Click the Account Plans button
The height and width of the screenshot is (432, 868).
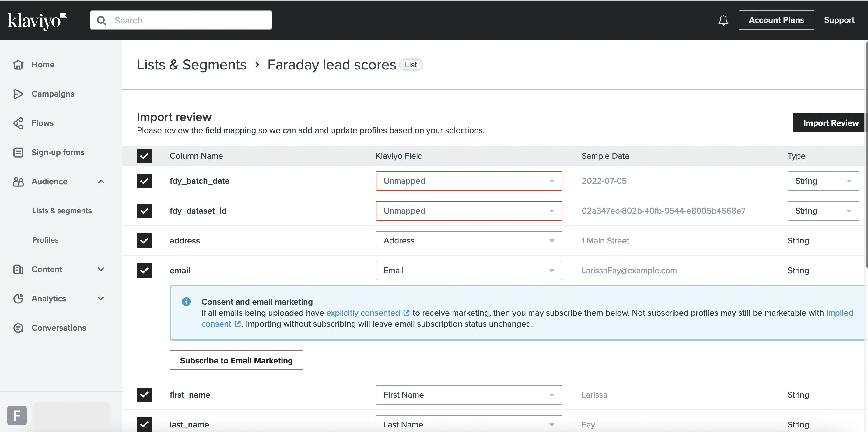coord(776,20)
